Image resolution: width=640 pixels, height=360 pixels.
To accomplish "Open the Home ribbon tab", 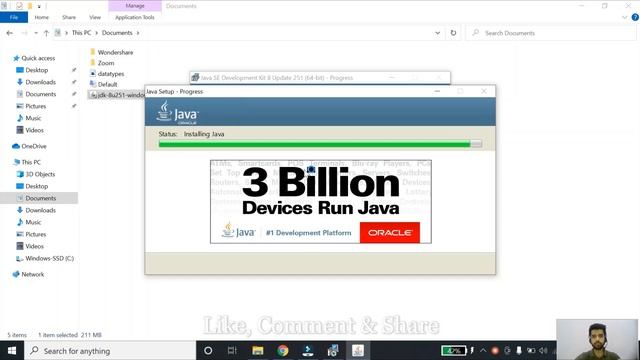I will [42, 17].
